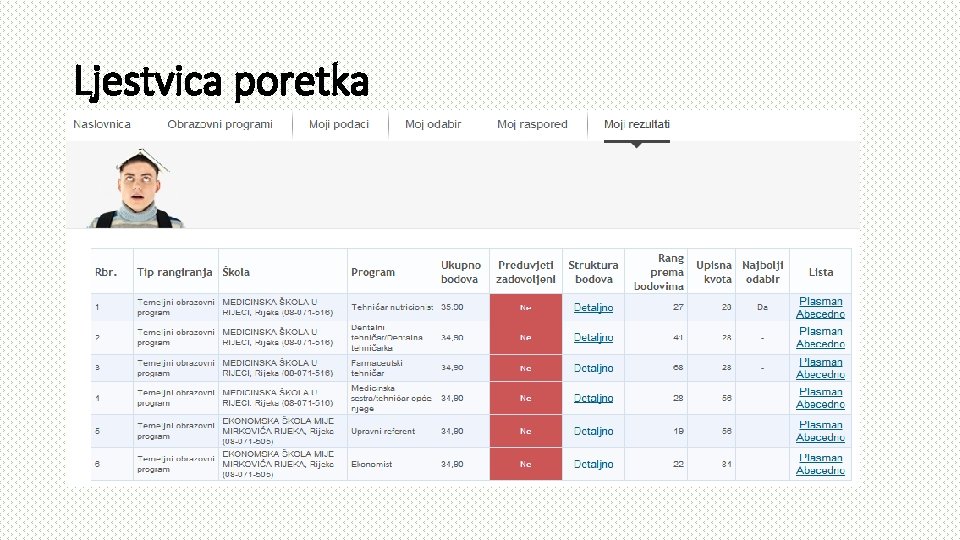The height and width of the screenshot is (540, 960).
Task: Click the Tip rangiranja column header
Action: [174, 272]
